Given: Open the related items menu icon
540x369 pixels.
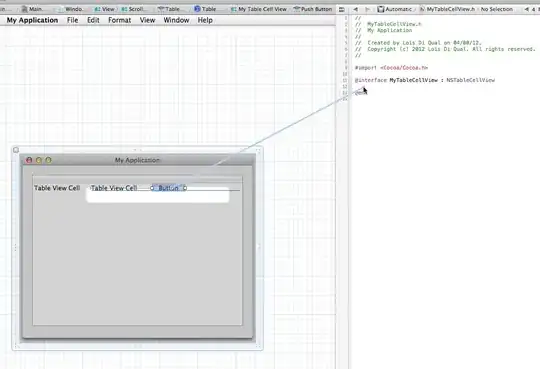Looking at the screenshot, I should point(342,9).
